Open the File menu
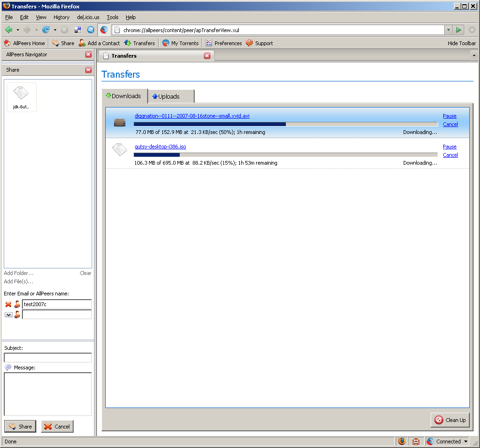 pos(9,17)
